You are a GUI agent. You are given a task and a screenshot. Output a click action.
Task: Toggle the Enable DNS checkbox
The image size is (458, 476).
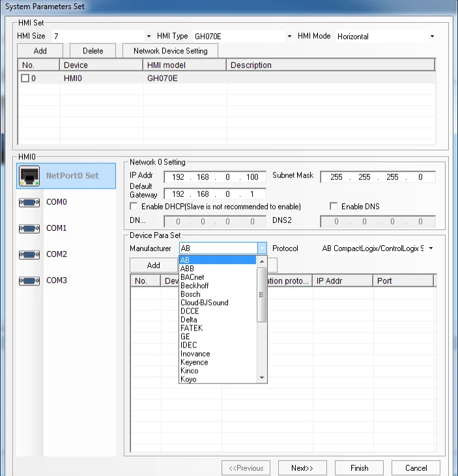[x=334, y=207]
